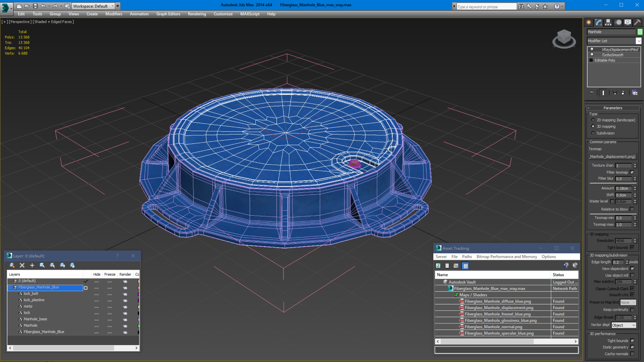Screen dimensions: 644x362
Task: Uncheck the Filter texmap checkbox
Action: click(x=632, y=172)
